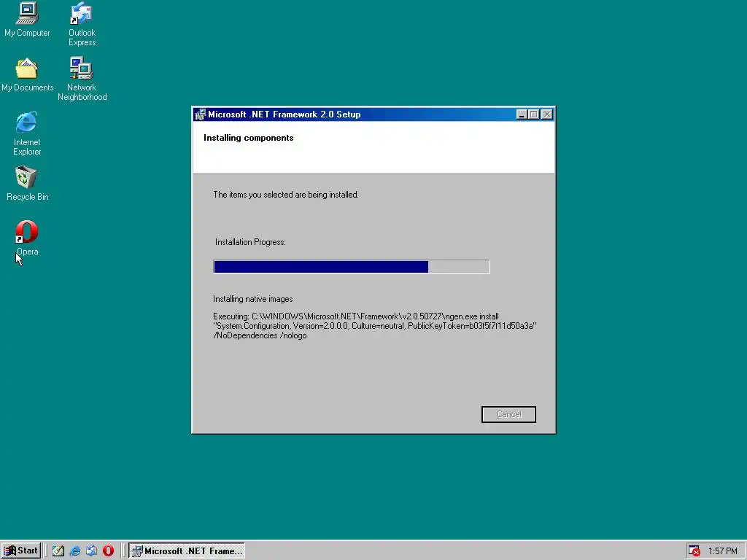The height and width of the screenshot is (560, 747).
Task: Click 'The items you selected are being installed.' text
Action: pyautogui.click(x=286, y=195)
